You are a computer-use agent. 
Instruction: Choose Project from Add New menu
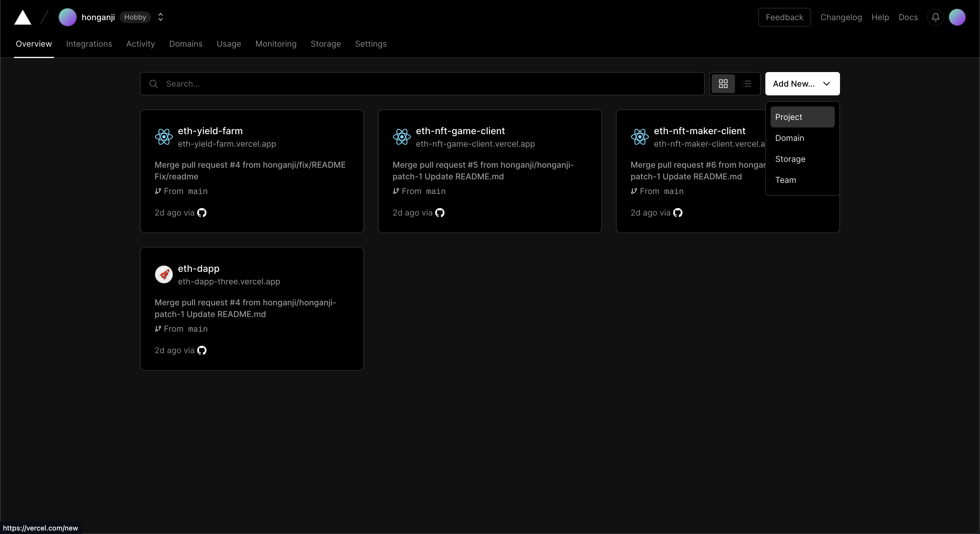tap(802, 117)
